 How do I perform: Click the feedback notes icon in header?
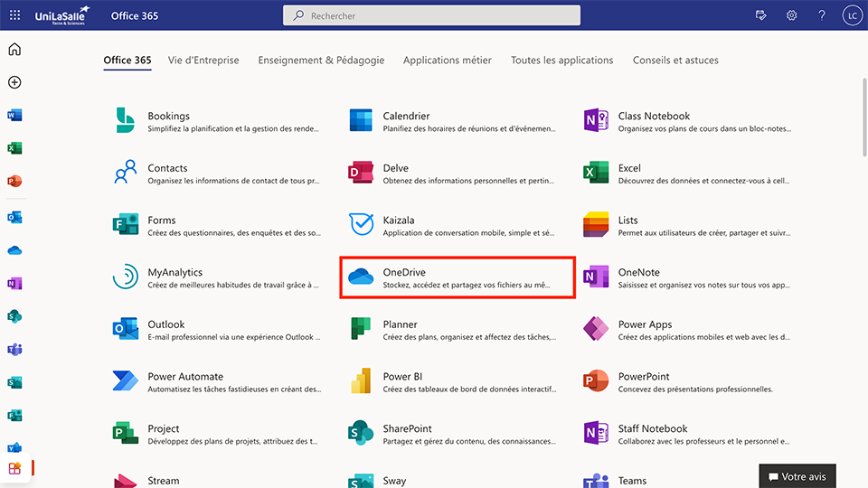point(761,15)
